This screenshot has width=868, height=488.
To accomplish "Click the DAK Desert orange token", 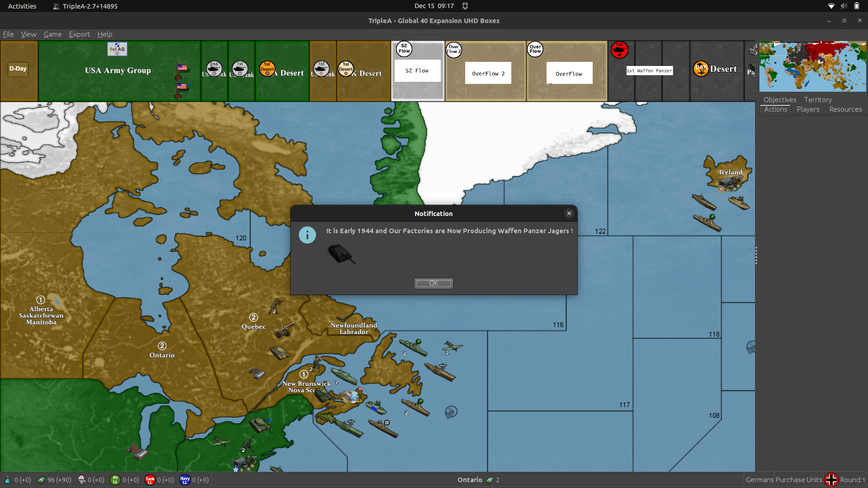I will (x=701, y=69).
